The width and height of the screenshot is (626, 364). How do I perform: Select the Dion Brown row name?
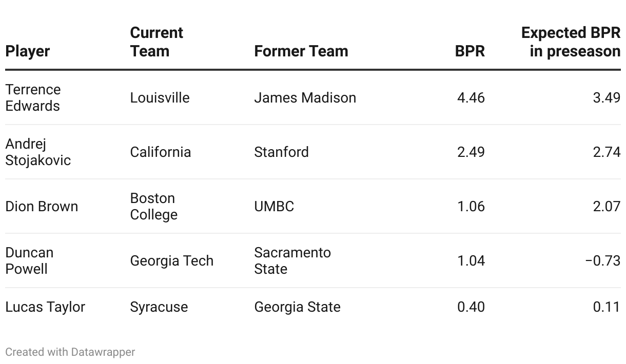click(x=42, y=206)
